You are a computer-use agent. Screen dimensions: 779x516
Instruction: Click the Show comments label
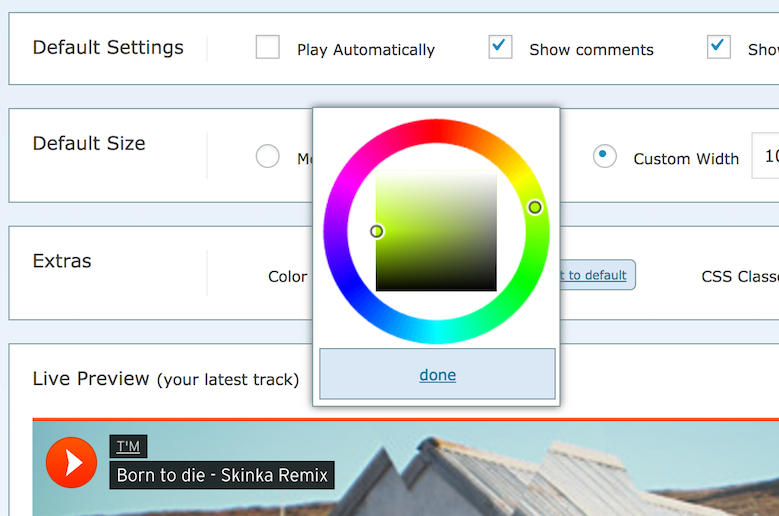point(591,50)
